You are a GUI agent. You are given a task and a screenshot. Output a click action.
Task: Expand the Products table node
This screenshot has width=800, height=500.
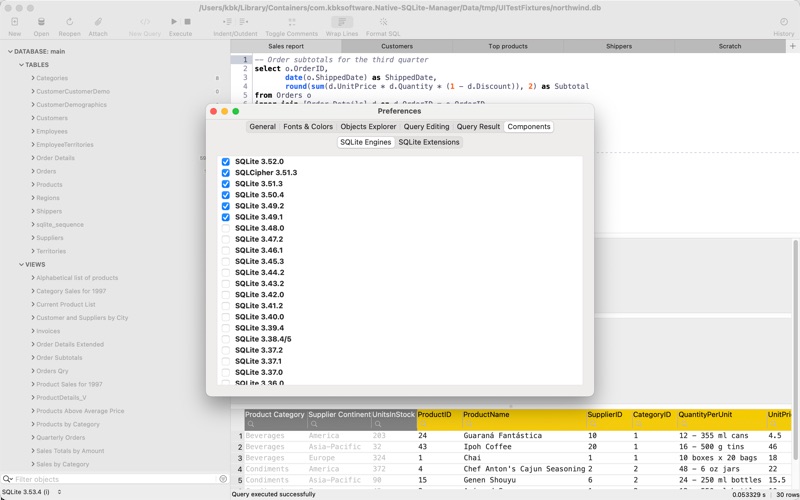pyautogui.click(x=33, y=184)
